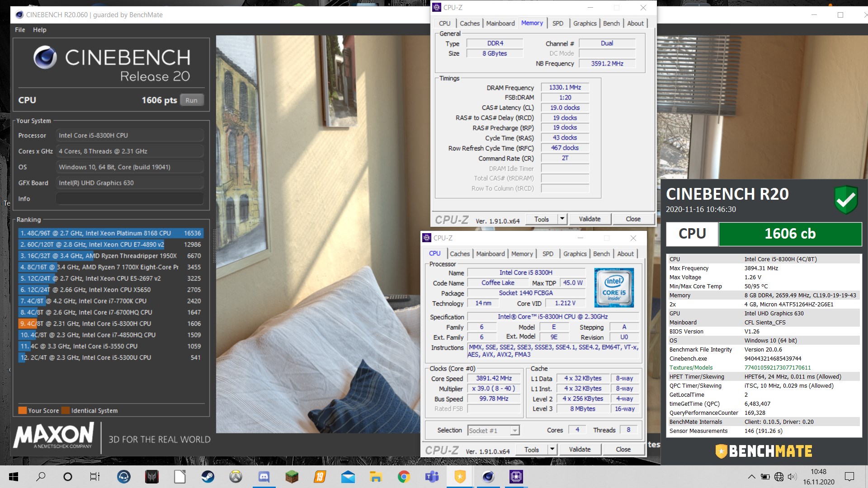The image size is (868, 488).
Task: Open Cinebench File menu
Action: [x=20, y=30]
